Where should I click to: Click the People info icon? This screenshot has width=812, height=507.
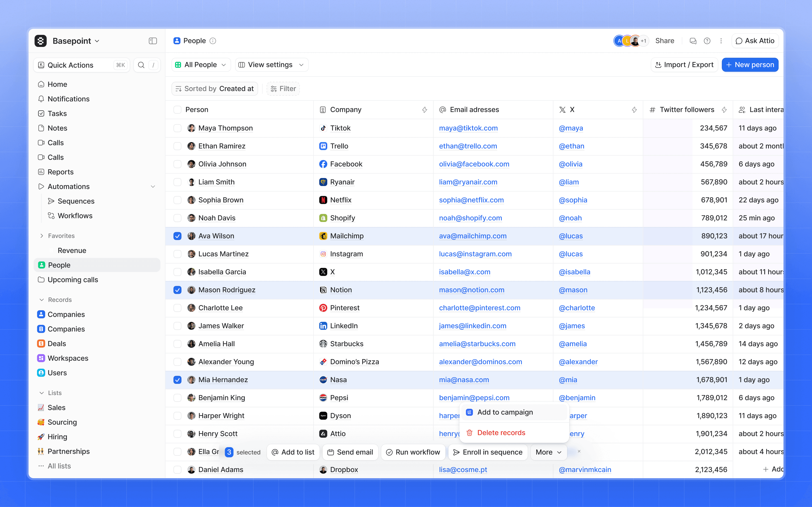point(213,41)
